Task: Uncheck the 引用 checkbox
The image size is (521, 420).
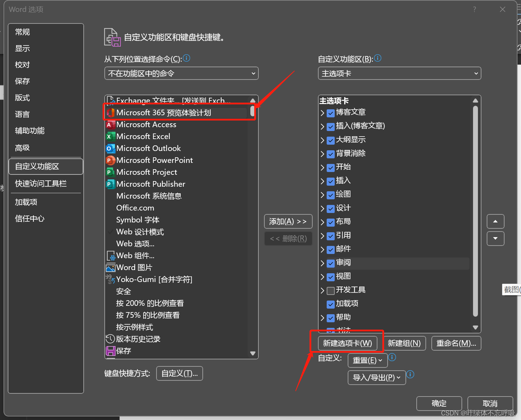Action: (x=331, y=236)
